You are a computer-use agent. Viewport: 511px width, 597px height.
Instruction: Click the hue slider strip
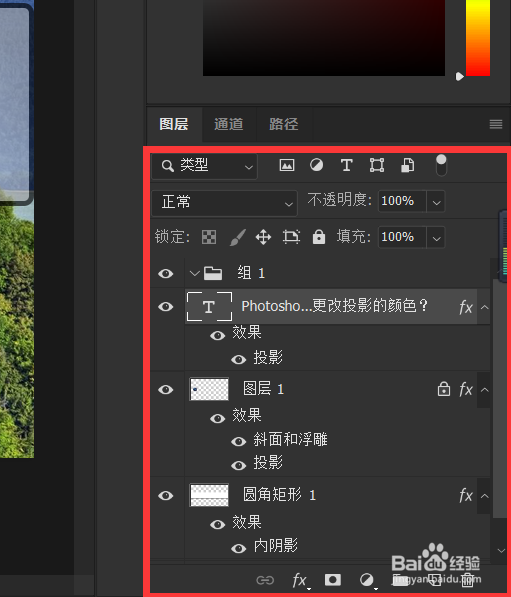478,38
